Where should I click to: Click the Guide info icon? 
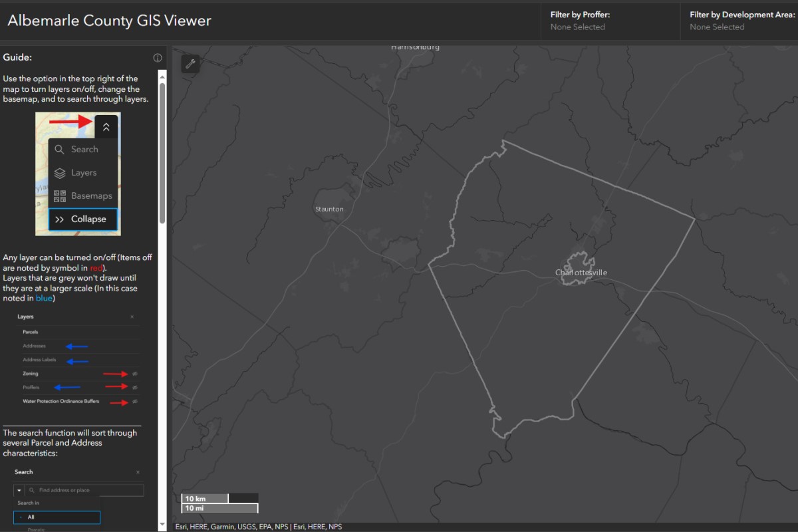click(x=158, y=58)
